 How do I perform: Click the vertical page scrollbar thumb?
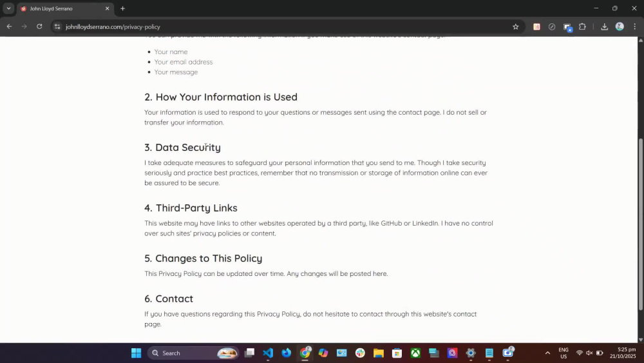click(x=641, y=224)
